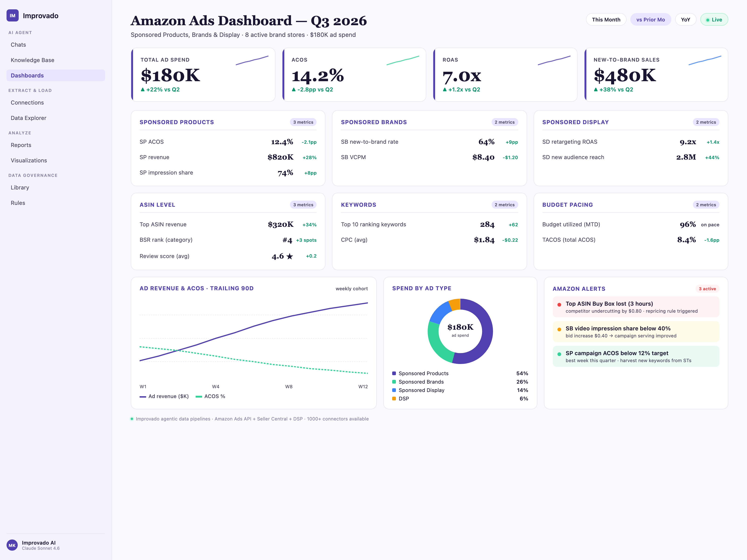
Task: Click the New-to-Brand Sales sparkline
Action: pyautogui.click(x=705, y=60)
